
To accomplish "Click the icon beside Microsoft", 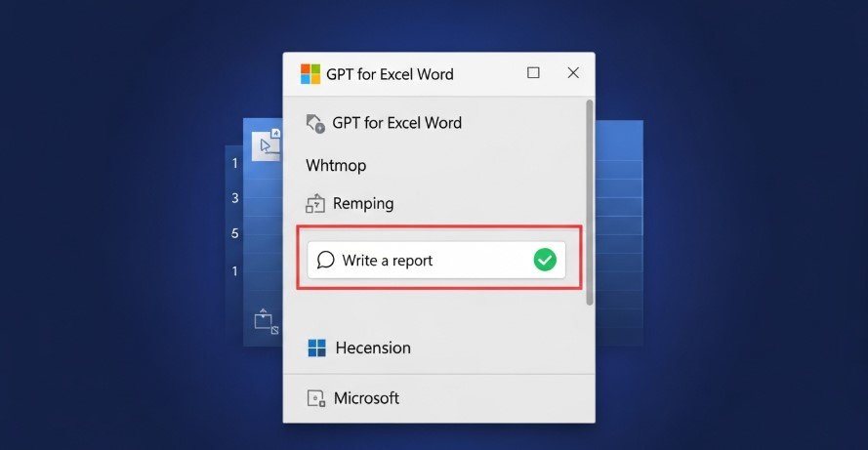I will (x=315, y=398).
